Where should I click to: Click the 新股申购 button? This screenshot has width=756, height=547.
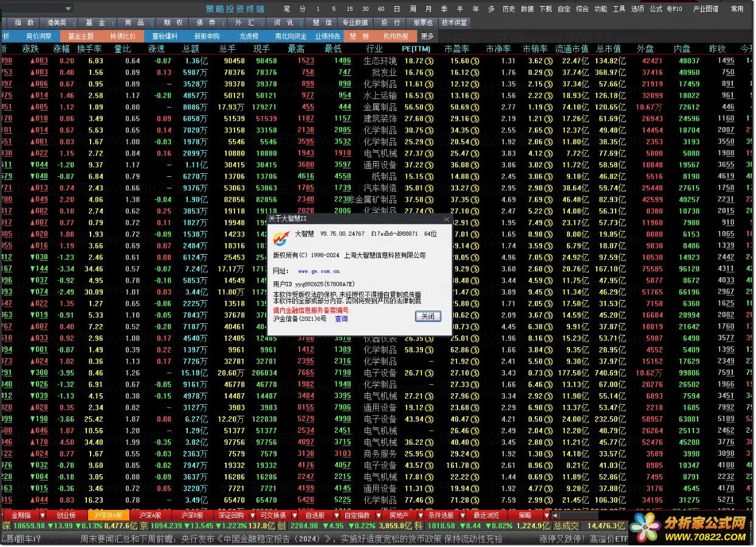[207, 36]
